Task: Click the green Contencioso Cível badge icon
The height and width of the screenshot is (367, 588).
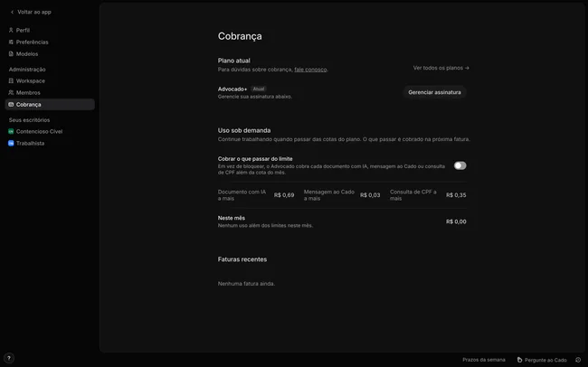Action: tap(11, 132)
